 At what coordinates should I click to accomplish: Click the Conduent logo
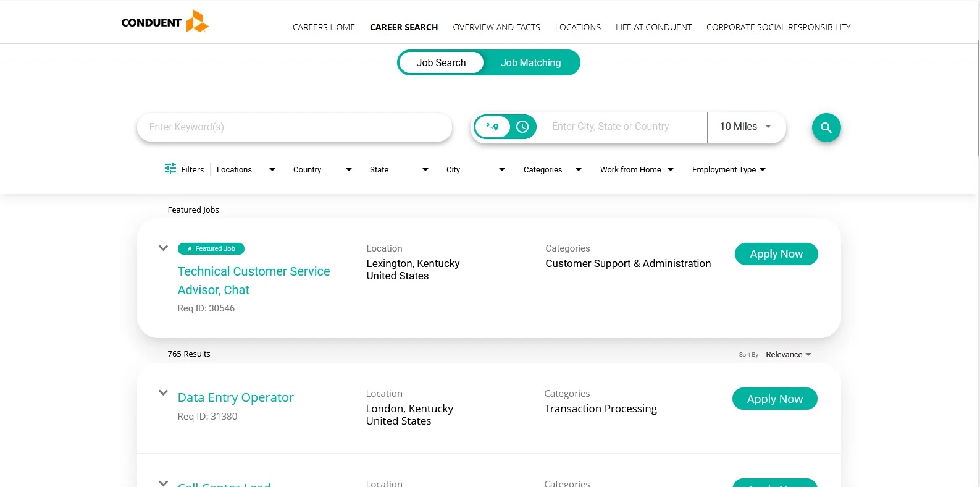pos(165,22)
